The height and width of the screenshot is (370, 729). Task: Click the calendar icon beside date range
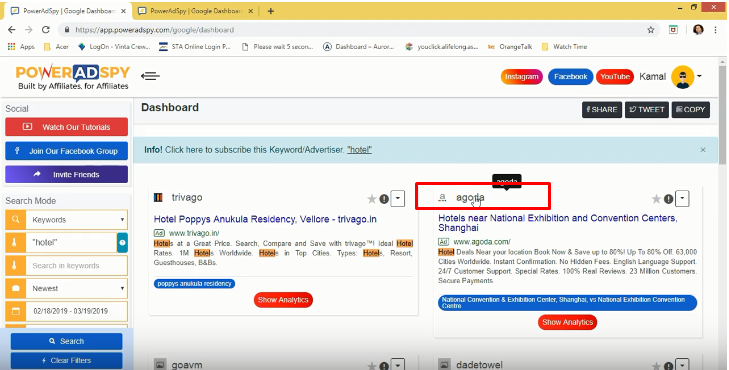coord(15,311)
